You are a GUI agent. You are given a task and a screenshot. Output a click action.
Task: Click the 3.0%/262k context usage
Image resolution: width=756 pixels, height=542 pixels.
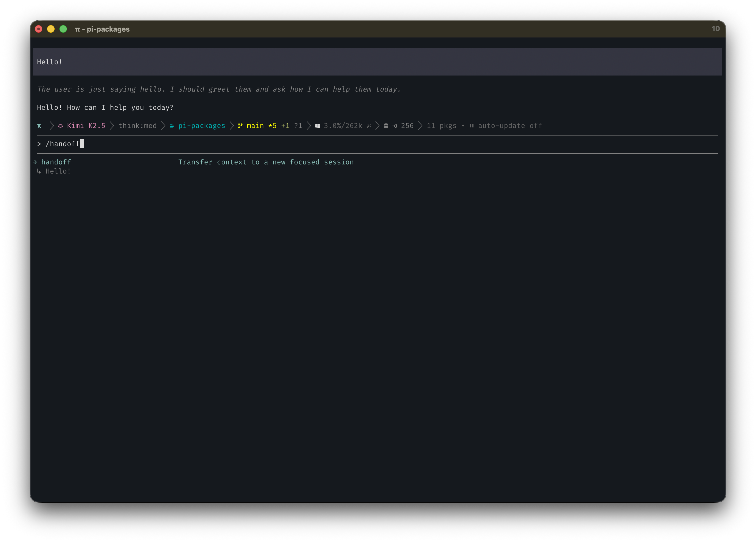pos(343,126)
